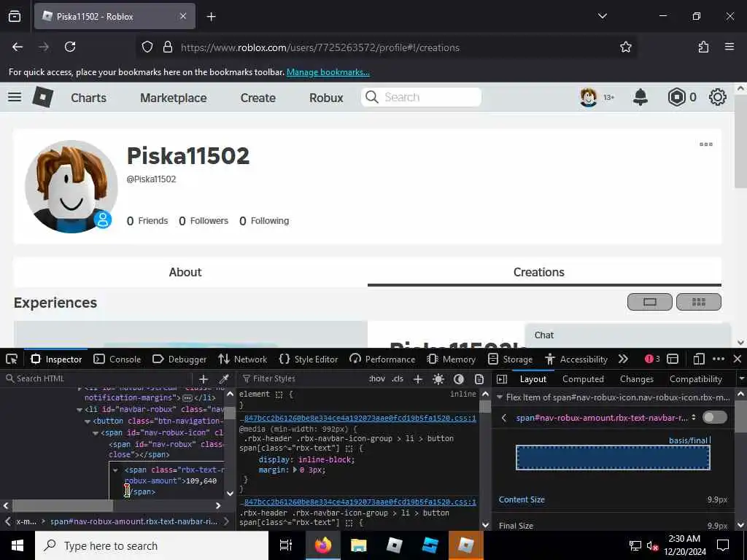This screenshot has width=747, height=560.
Task: Expand the collapsed li ellipsis badge
Action: pyautogui.click(x=187, y=397)
